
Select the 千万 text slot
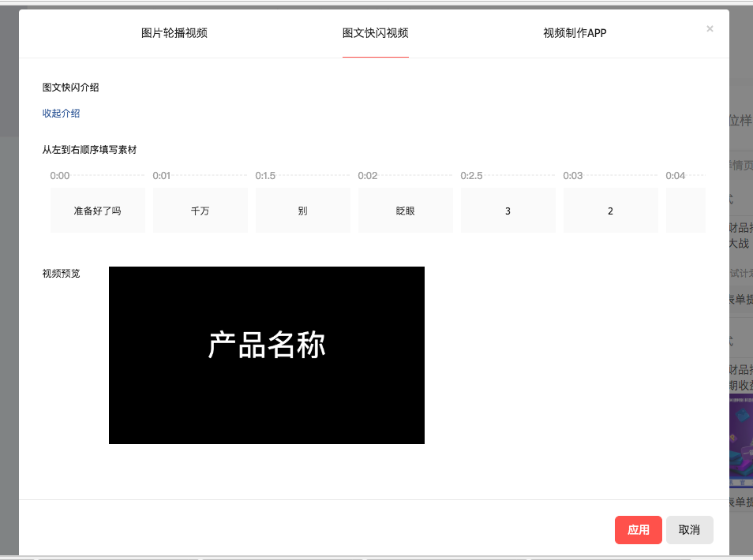200,211
